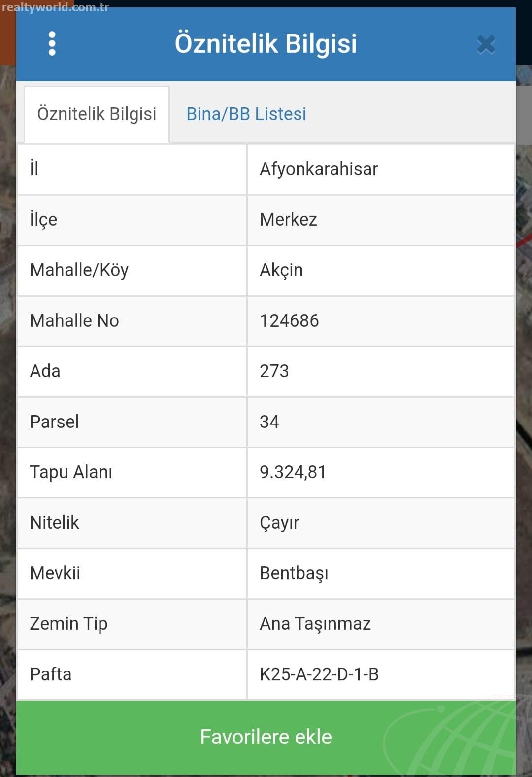Click the Akçin neighborhood value
The image size is (532, 777).
[x=281, y=270]
